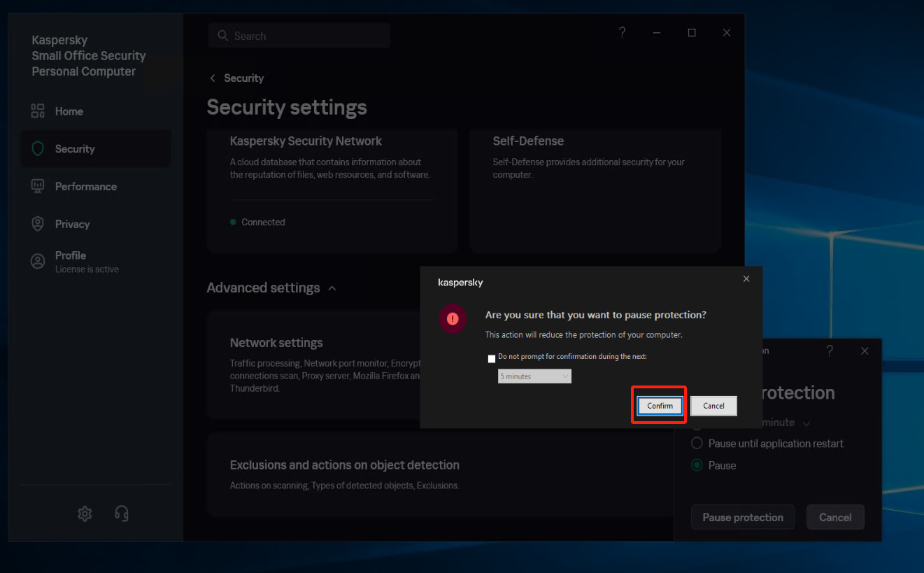
Task: Check 'Do not prompt for confirmation' box
Action: [x=492, y=359]
